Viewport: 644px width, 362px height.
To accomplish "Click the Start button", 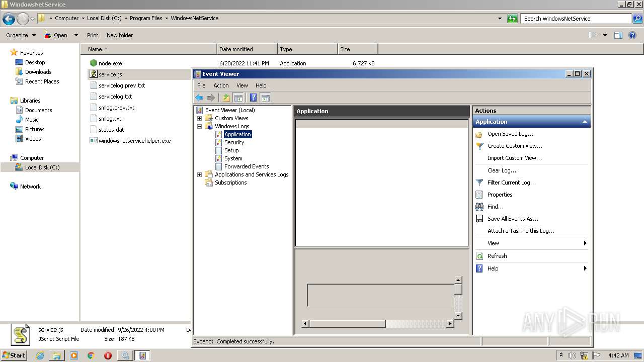I will point(14,355).
